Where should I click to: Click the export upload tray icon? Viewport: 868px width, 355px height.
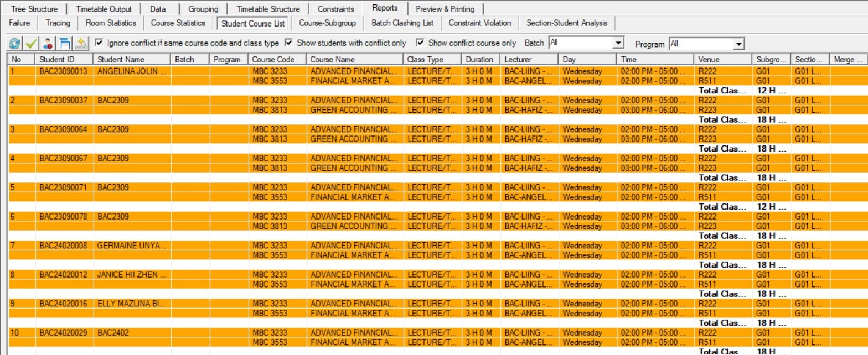[81, 44]
